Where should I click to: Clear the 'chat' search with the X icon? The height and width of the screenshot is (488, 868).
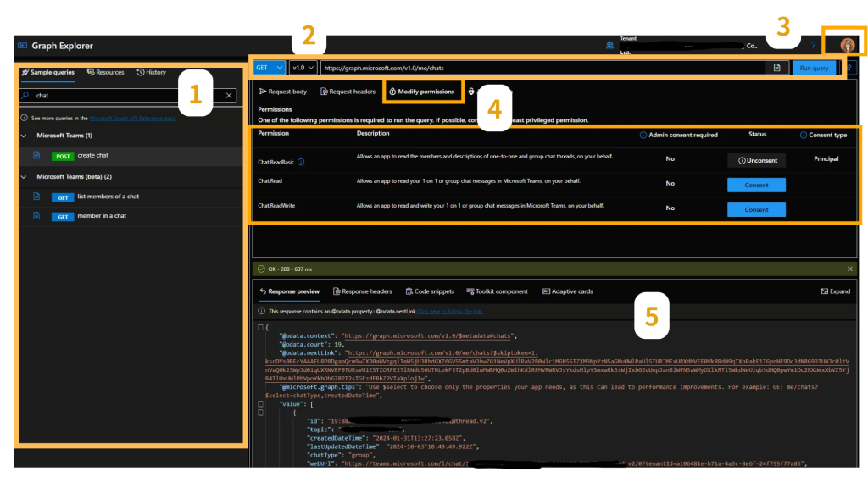229,95
